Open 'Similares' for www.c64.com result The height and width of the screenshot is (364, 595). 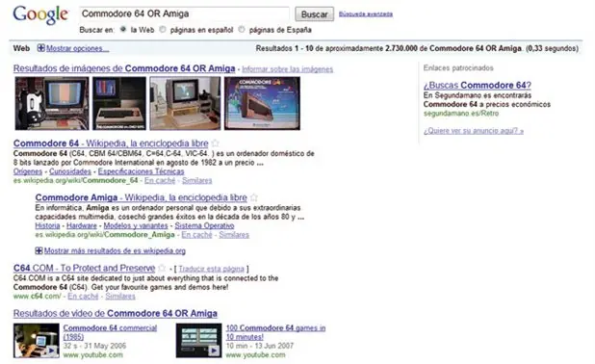(x=120, y=297)
